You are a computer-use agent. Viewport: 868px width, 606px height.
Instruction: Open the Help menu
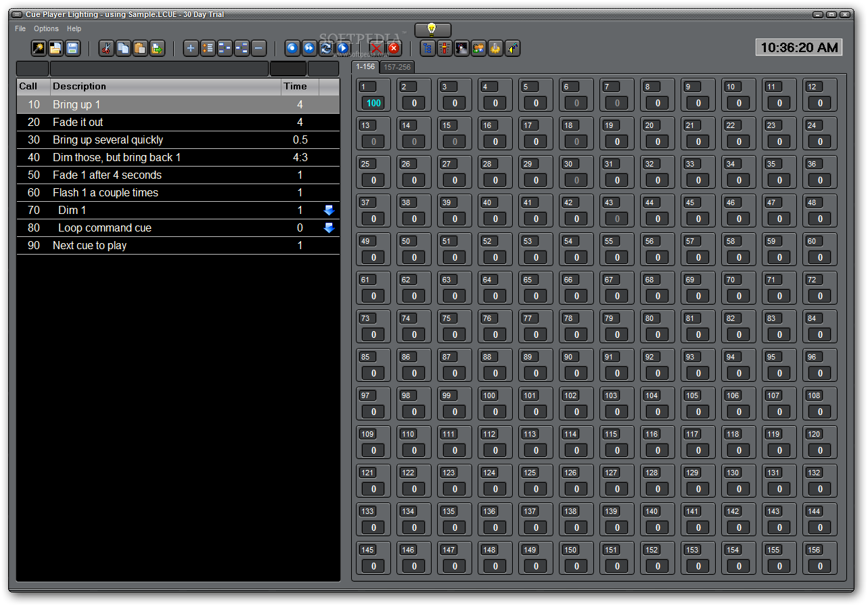74,28
